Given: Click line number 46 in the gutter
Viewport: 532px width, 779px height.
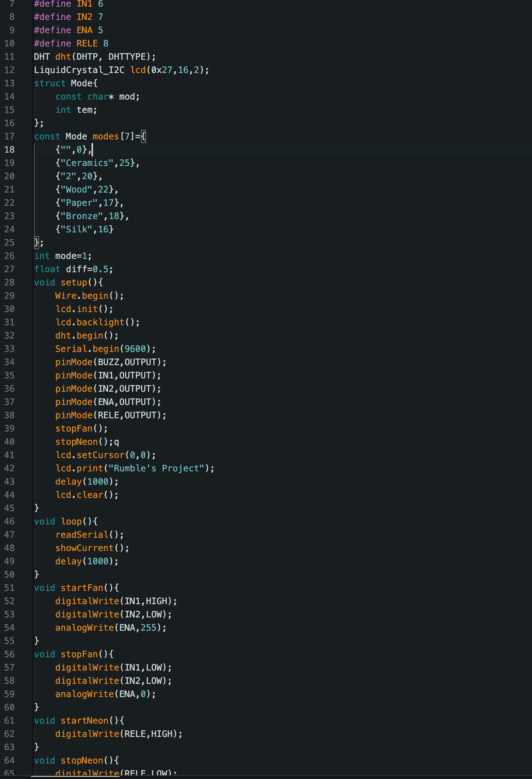Looking at the screenshot, I should coord(10,522).
